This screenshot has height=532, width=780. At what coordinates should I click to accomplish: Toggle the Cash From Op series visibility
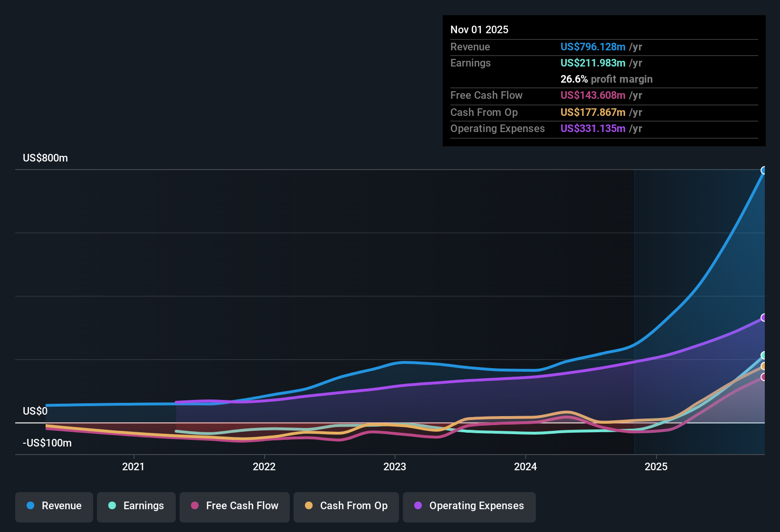click(x=346, y=506)
